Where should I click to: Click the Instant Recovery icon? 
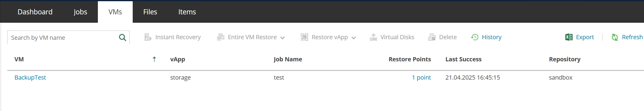(148, 37)
